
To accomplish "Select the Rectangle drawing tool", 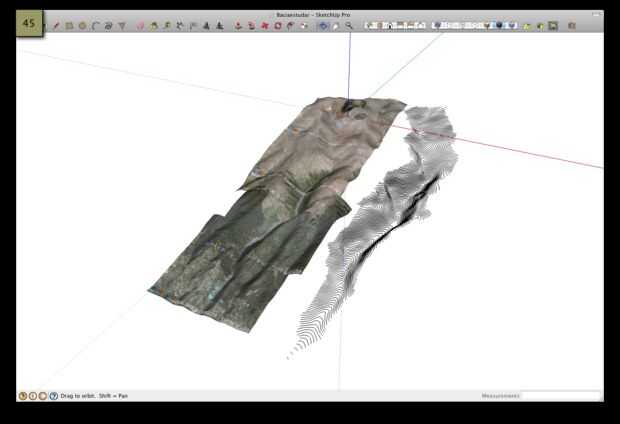I will [69, 26].
